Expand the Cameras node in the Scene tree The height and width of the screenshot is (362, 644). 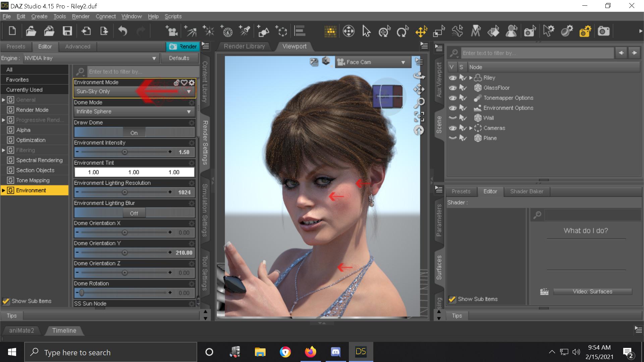(x=471, y=128)
